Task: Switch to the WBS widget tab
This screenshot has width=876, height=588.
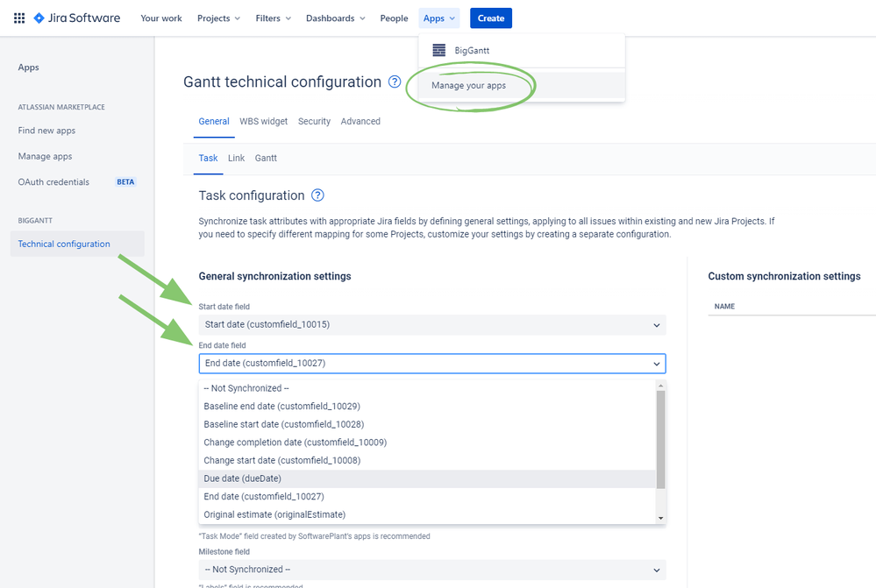Action: (264, 121)
